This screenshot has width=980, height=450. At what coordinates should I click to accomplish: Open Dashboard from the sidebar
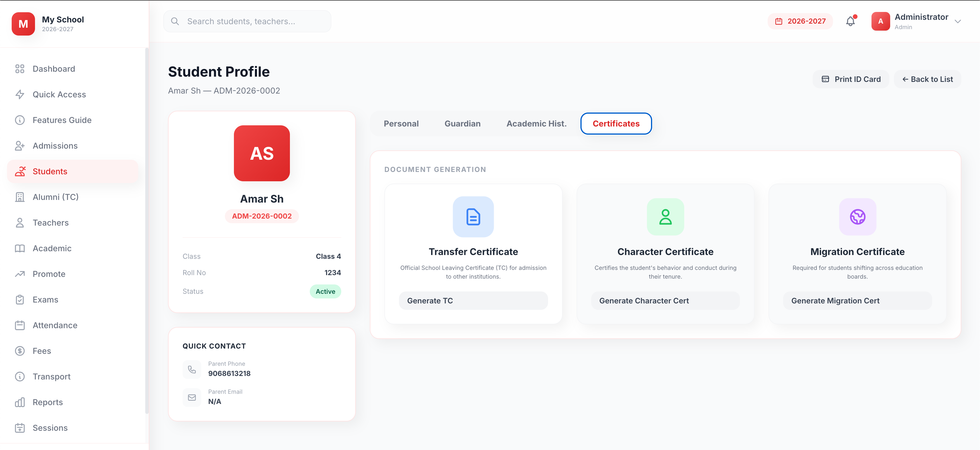[54, 69]
